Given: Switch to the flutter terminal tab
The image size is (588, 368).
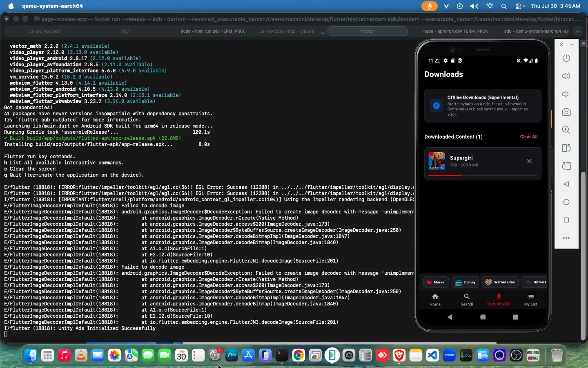Looking at the screenshot, I should click(367, 31).
